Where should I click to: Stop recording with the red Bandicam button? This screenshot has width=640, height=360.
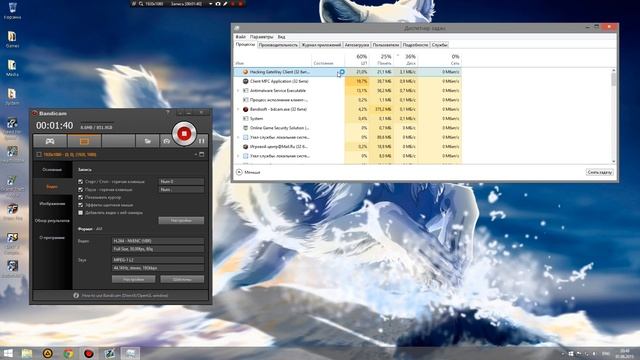(184, 133)
